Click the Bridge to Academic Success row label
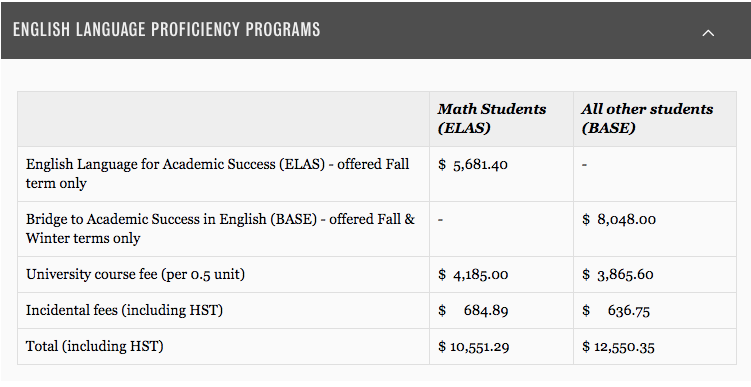The width and height of the screenshot is (751, 387). click(x=220, y=228)
